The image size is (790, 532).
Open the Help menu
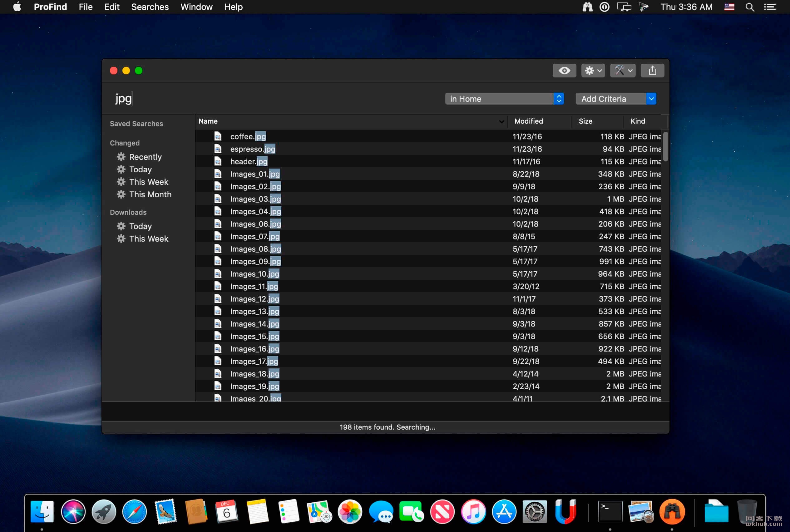tap(233, 7)
